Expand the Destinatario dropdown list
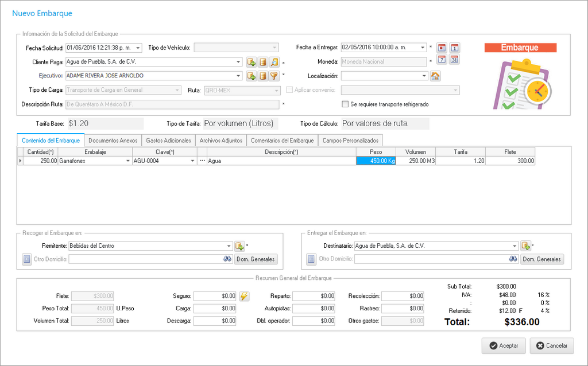Image resolution: width=588 pixels, height=366 pixels. [514, 246]
